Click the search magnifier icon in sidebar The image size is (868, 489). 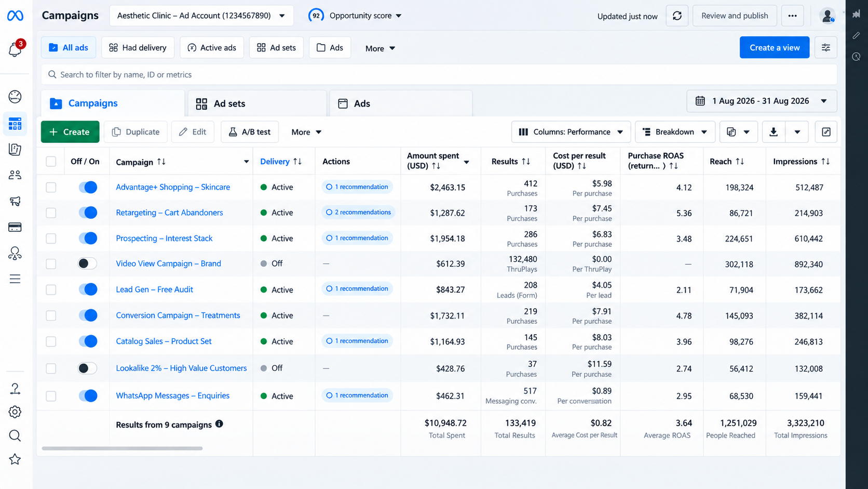click(15, 435)
